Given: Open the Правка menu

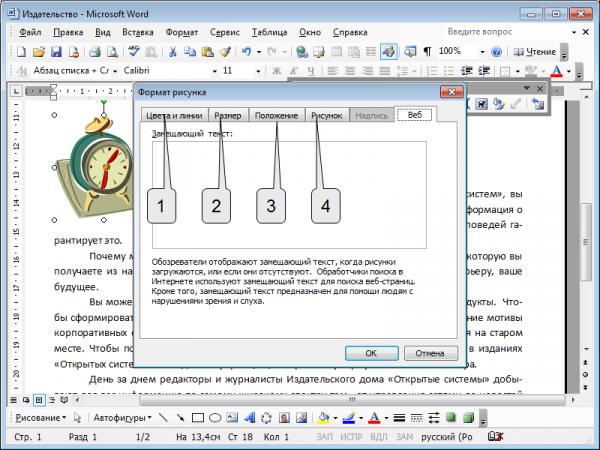Looking at the screenshot, I should (68, 32).
